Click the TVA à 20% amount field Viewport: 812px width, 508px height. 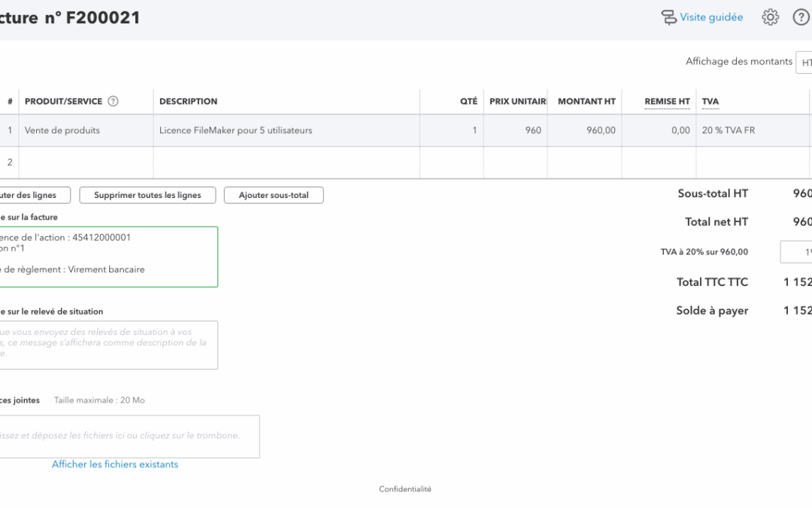[x=796, y=252]
